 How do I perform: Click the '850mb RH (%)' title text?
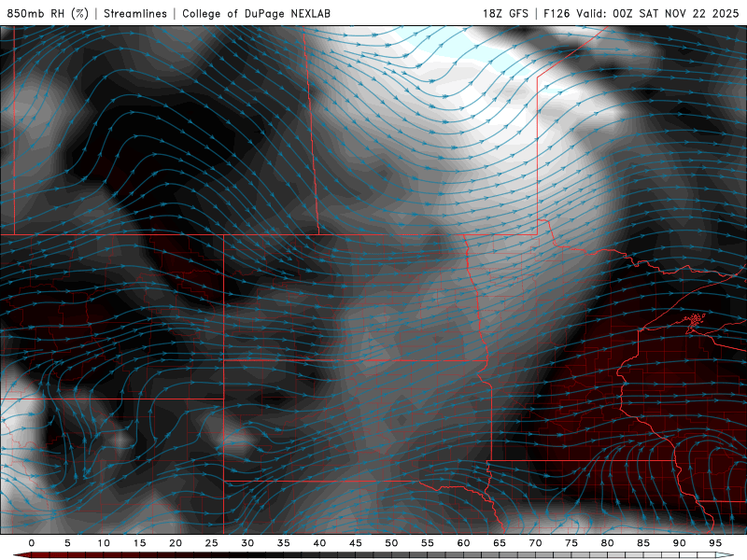coord(48,13)
